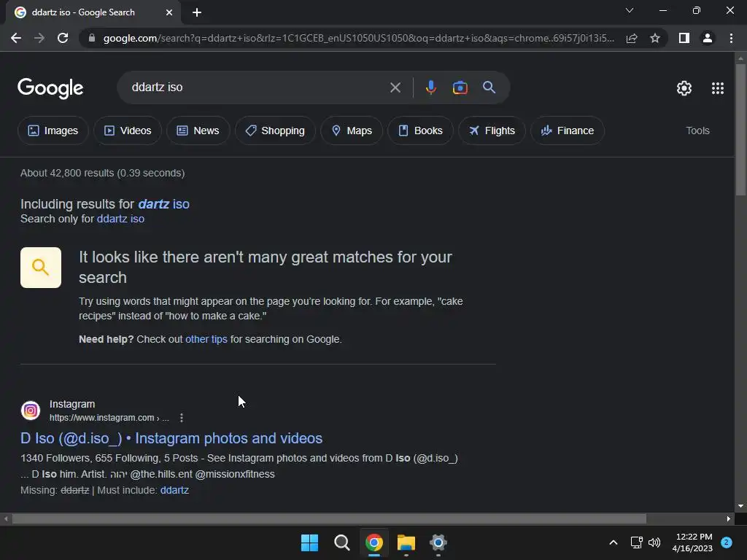This screenshot has height=560, width=747.
Task: View site information via lock icon
Action: click(92, 38)
